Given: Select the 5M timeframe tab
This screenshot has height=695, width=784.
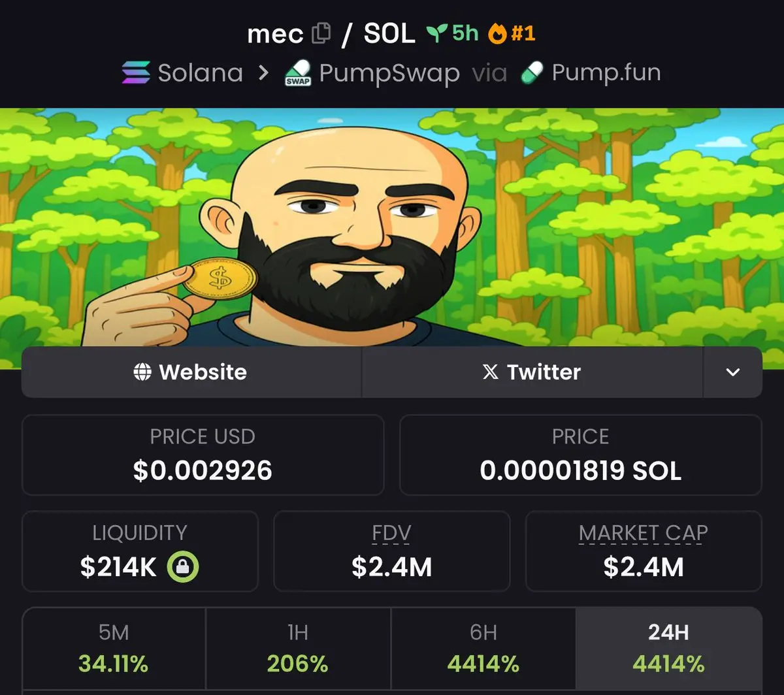Looking at the screenshot, I should (x=114, y=650).
